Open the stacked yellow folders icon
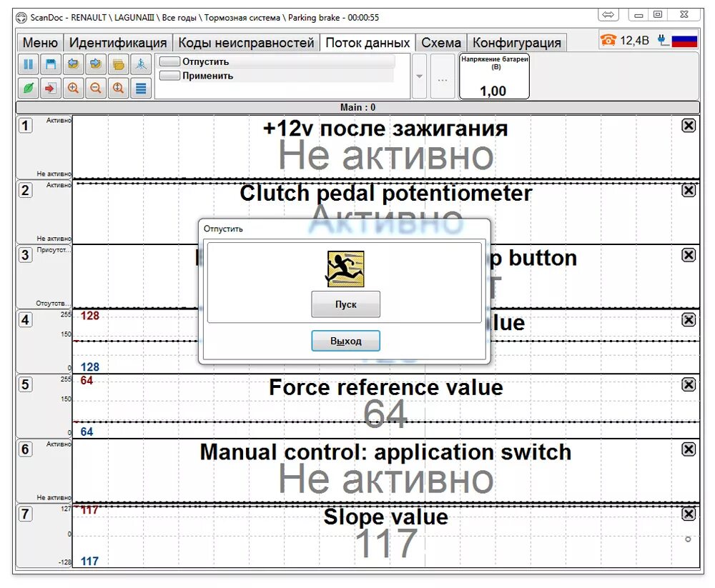This screenshot has width=715, height=588. pyautogui.click(x=118, y=64)
